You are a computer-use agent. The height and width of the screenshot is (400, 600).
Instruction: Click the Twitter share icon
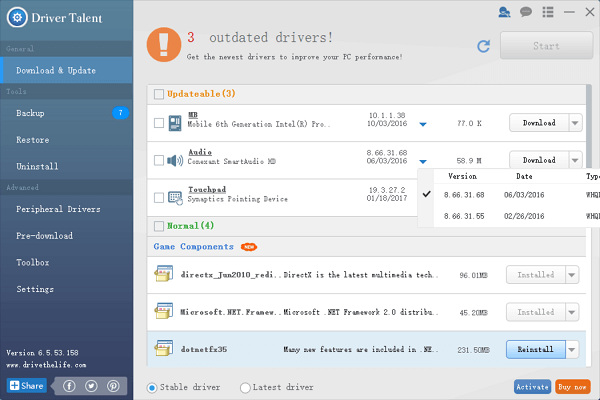click(91, 386)
